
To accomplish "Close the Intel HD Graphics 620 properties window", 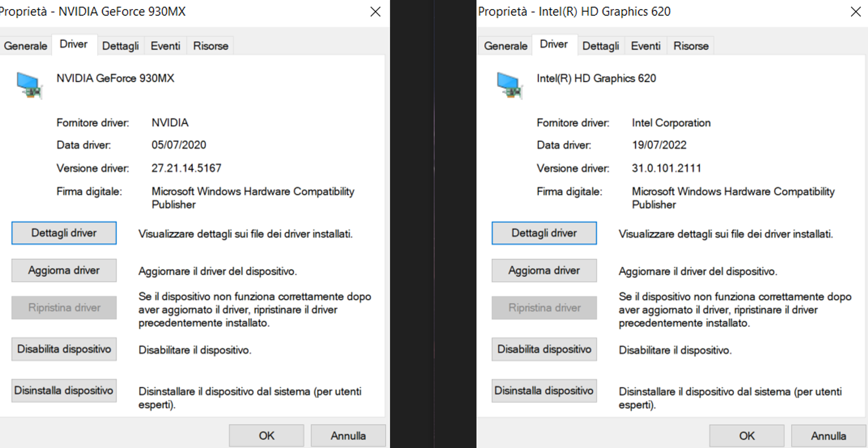I will (855, 12).
